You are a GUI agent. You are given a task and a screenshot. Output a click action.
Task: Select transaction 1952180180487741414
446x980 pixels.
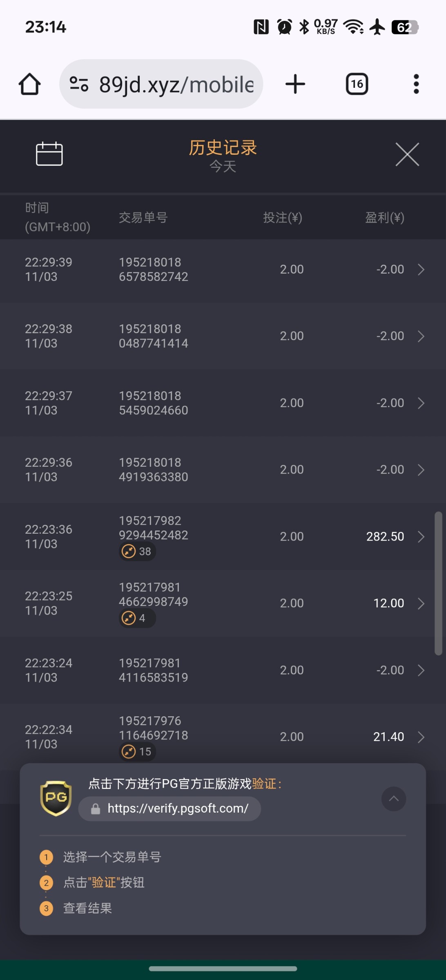pos(153,336)
